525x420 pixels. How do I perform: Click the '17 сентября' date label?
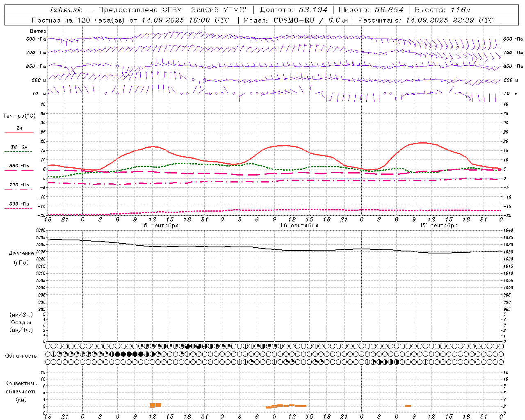coord(438,226)
